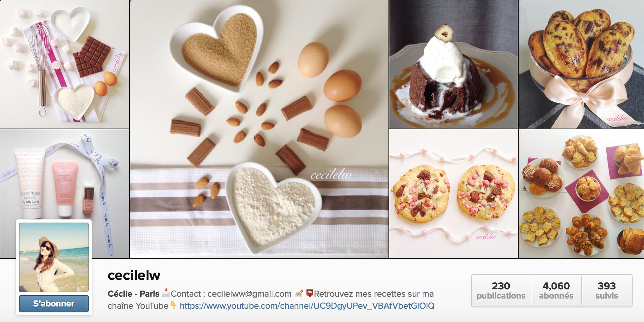Screen dimensions: 644x322
Task: Click the contact email cecilelww@gmail.com
Action: (249, 294)
